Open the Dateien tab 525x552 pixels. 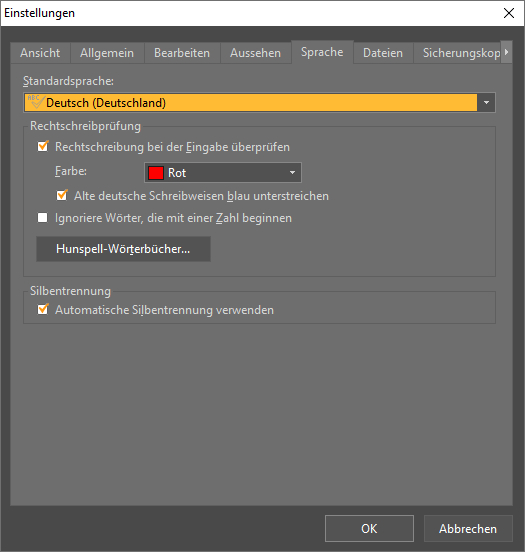383,53
